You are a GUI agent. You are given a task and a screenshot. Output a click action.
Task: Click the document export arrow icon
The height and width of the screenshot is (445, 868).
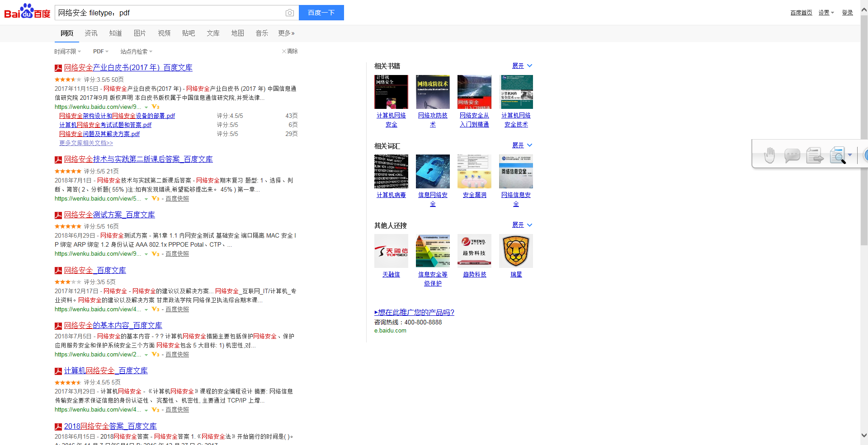pyautogui.click(x=815, y=156)
